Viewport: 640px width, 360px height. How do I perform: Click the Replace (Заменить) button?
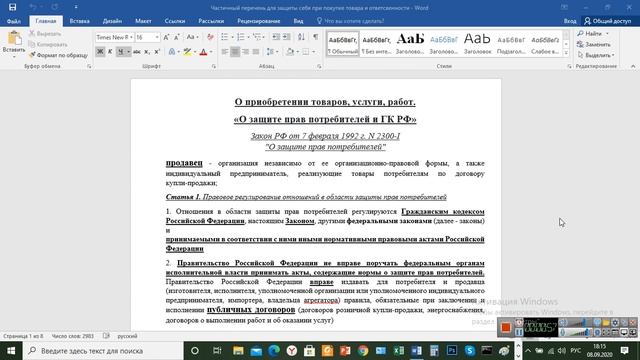(x=594, y=44)
